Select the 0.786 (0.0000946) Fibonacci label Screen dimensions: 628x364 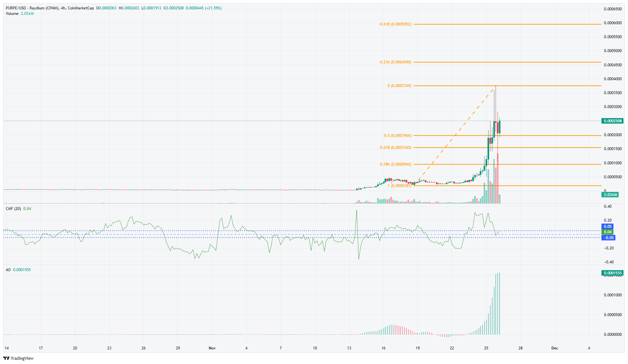[395, 164]
